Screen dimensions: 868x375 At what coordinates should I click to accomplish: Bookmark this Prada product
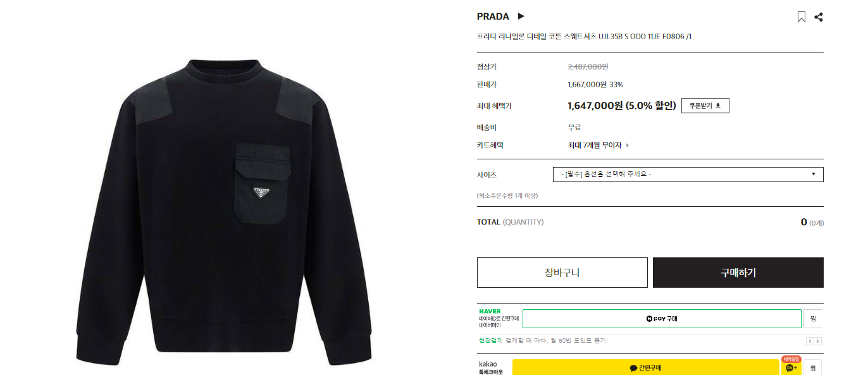pos(801,17)
